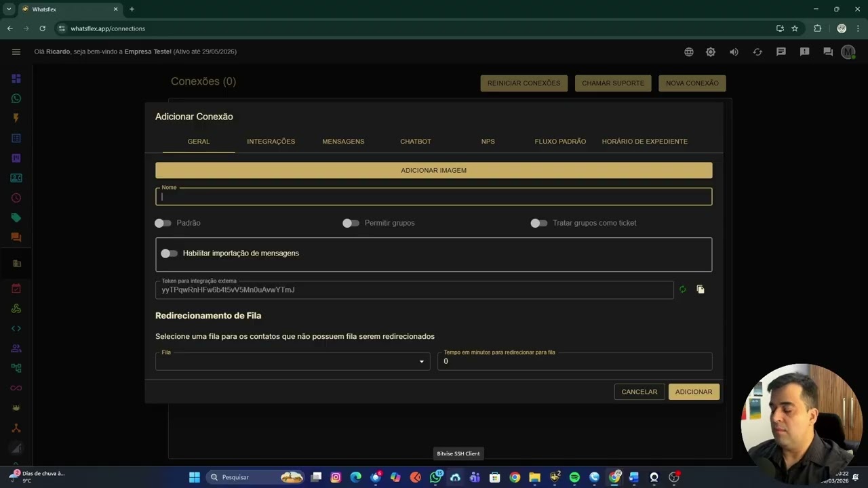868x488 pixels.
Task: Toggle the Permitir grupos switch
Action: coord(351,223)
